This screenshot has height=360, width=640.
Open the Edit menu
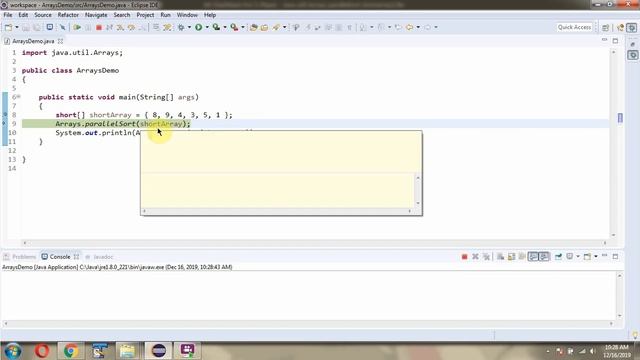[x=23, y=15]
